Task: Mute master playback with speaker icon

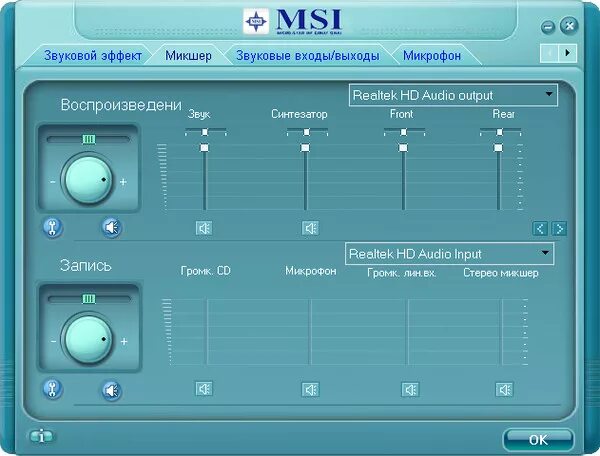Action: tap(112, 228)
